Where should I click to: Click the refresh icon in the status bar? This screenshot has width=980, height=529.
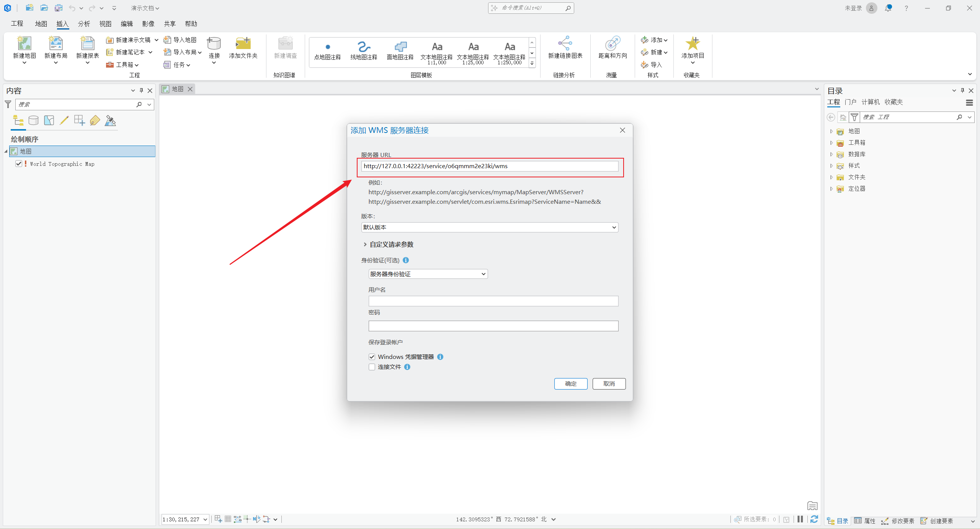click(x=814, y=519)
